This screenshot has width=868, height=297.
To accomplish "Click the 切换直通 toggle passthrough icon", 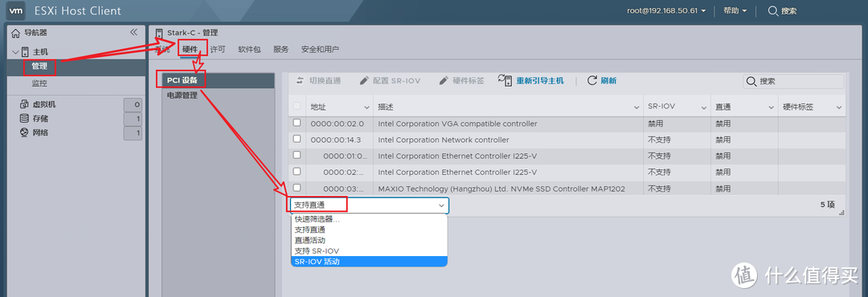I will coord(301,81).
